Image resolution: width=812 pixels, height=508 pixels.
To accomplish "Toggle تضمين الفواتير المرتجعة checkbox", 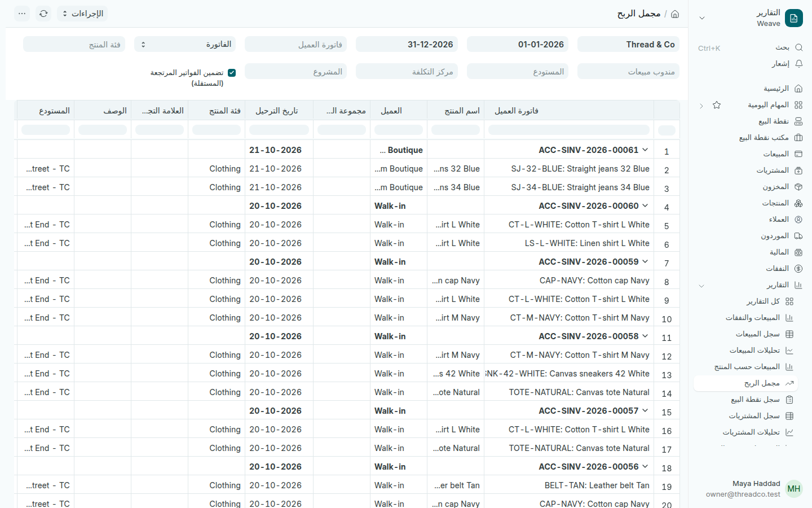I will pos(232,73).
